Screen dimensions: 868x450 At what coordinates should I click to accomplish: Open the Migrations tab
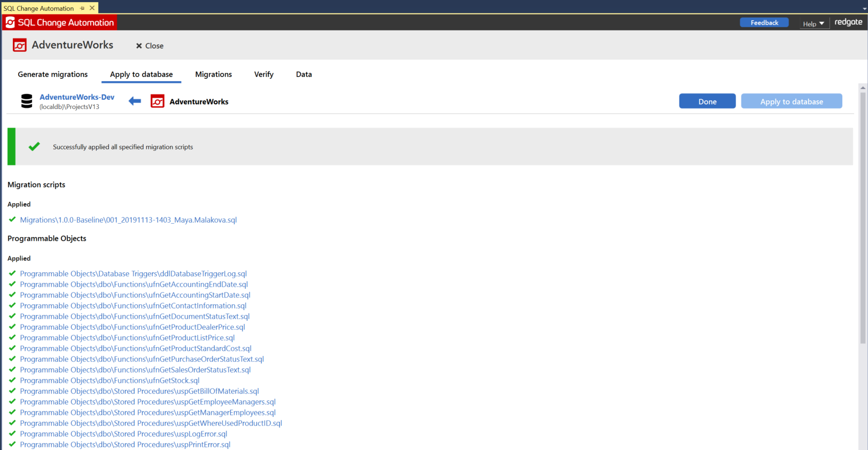pyautogui.click(x=214, y=74)
